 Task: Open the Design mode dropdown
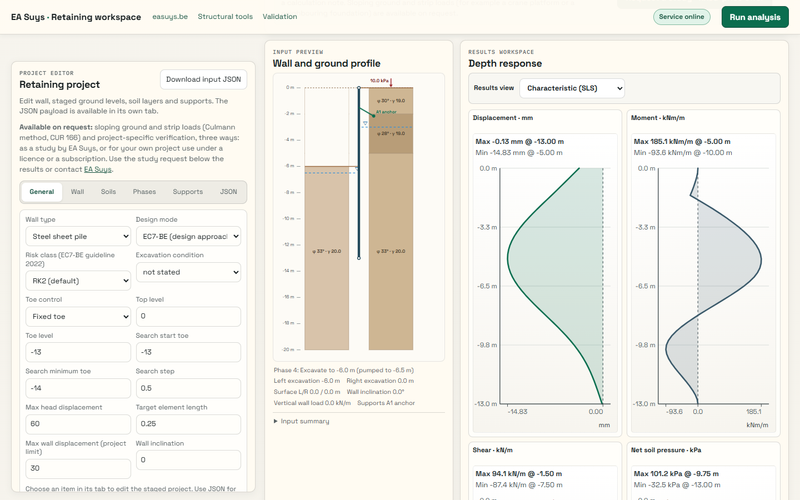[x=188, y=236]
